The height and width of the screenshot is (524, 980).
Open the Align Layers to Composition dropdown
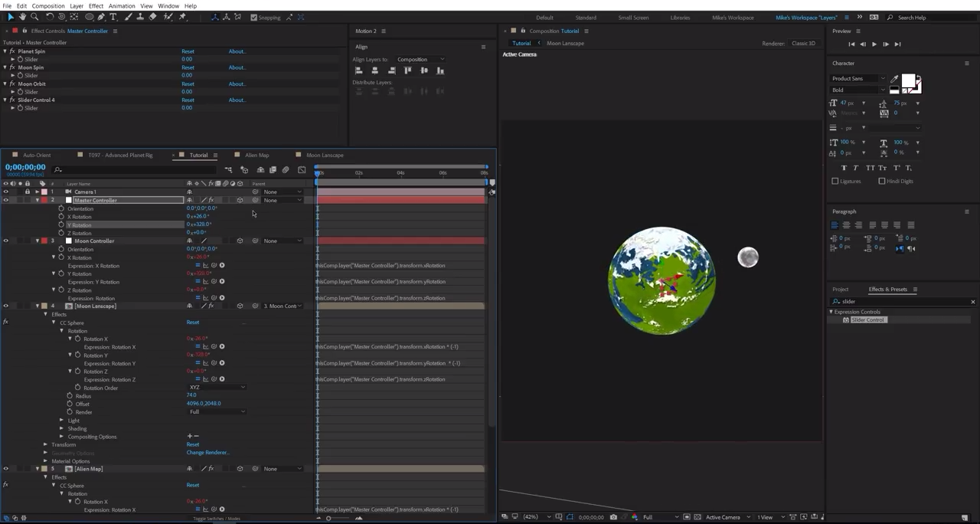[x=420, y=59]
